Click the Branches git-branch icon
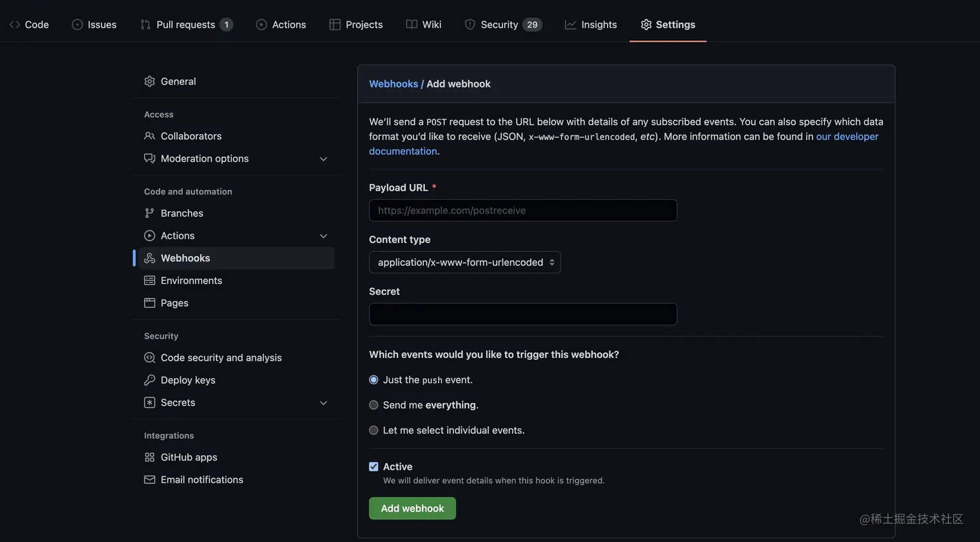 pyautogui.click(x=150, y=213)
